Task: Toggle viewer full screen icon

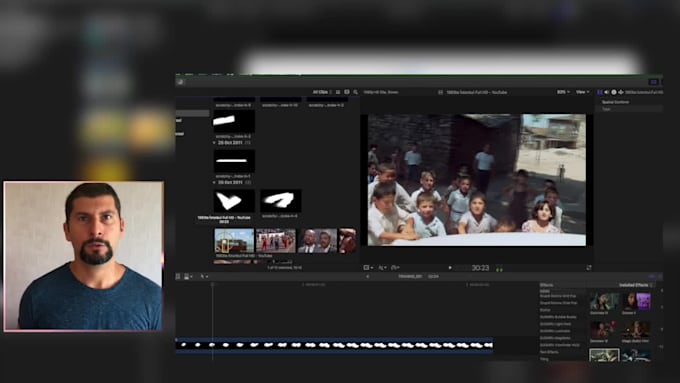Action: tap(588, 268)
